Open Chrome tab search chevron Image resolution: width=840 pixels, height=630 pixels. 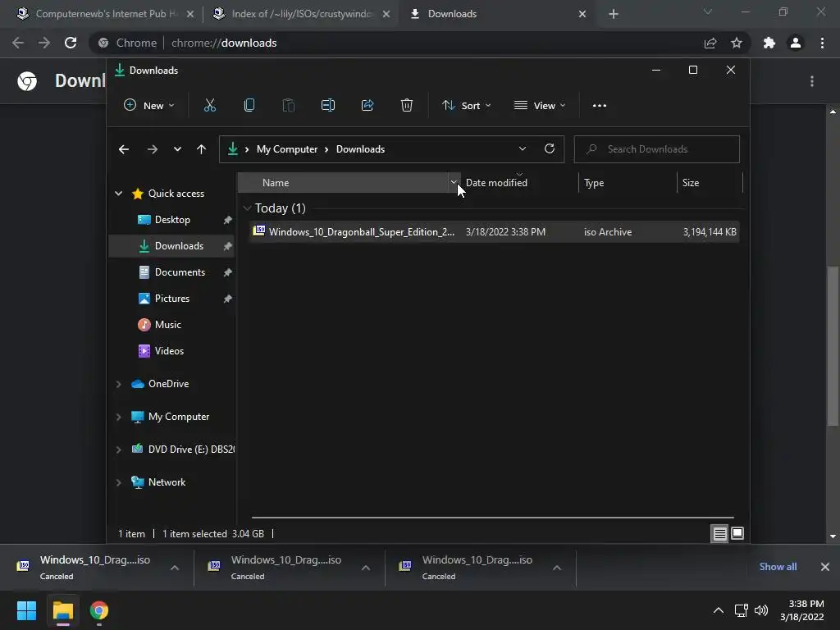pyautogui.click(x=708, y=11)
